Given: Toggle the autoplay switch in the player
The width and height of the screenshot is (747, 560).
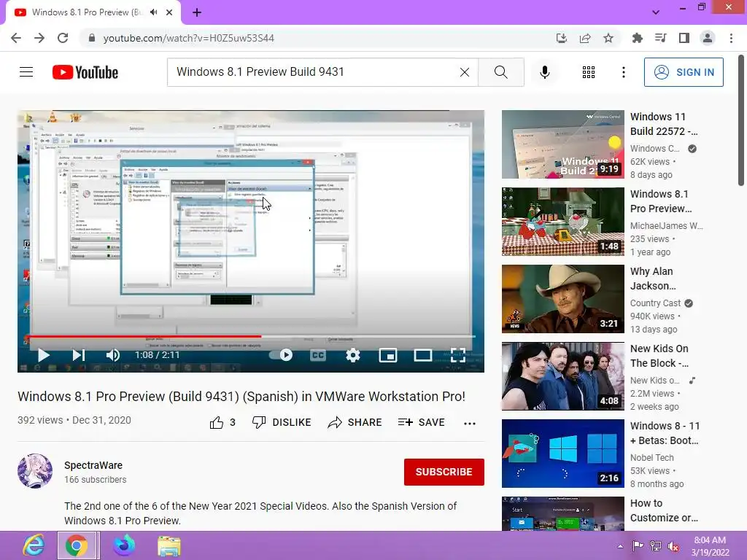Looking at the screenshot, I should point(281,355).
